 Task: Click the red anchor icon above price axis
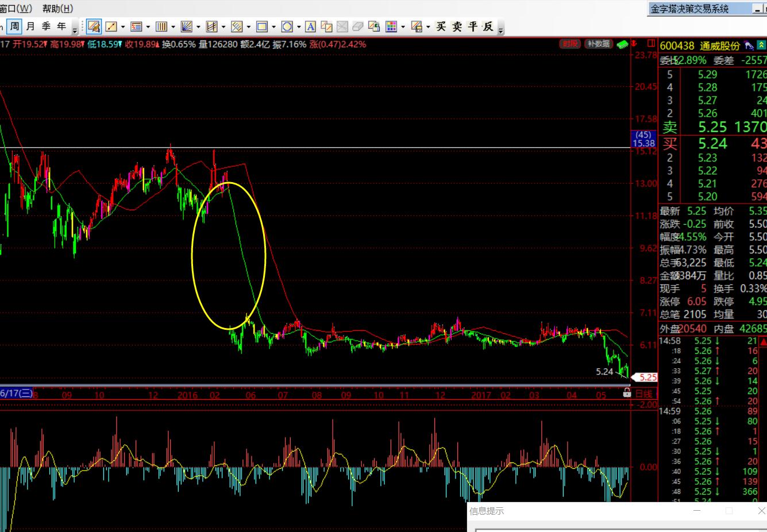[x=635, y=44]
